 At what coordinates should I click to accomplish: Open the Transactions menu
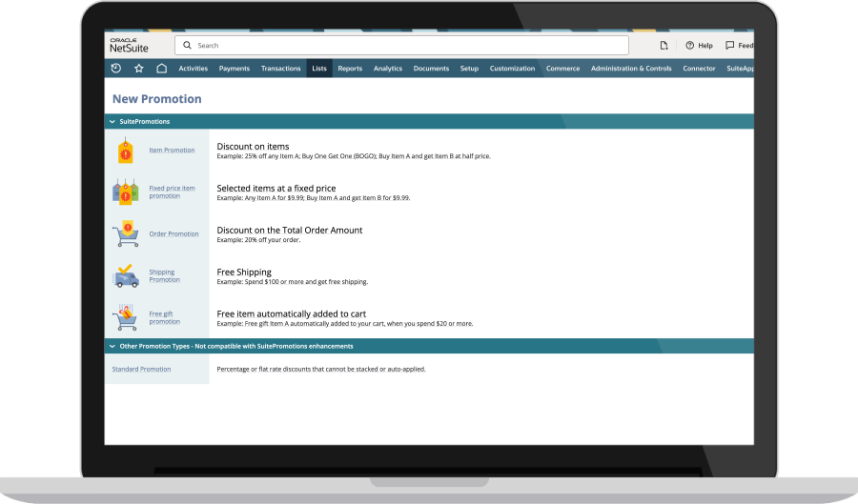click(280, 69)
